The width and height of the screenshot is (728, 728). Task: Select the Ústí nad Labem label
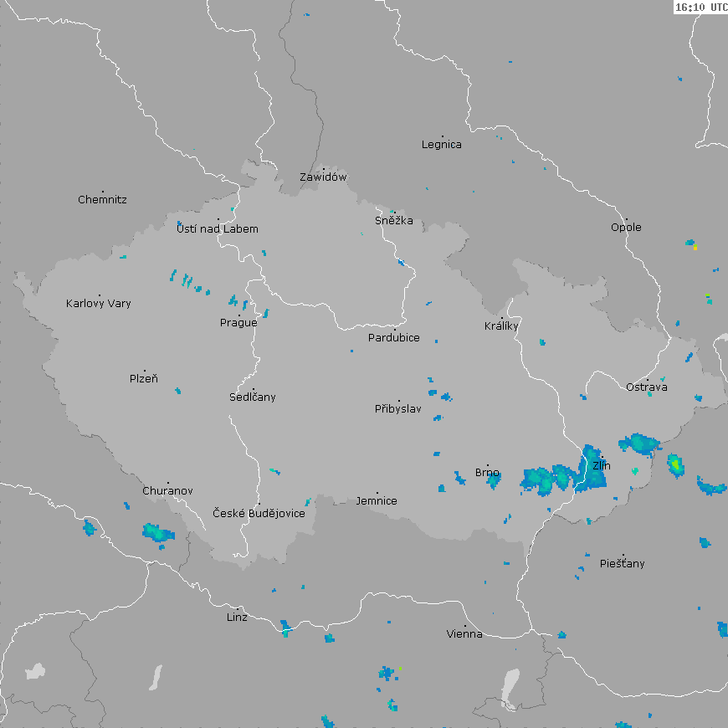pyautogui.click(x=218, y=229)
